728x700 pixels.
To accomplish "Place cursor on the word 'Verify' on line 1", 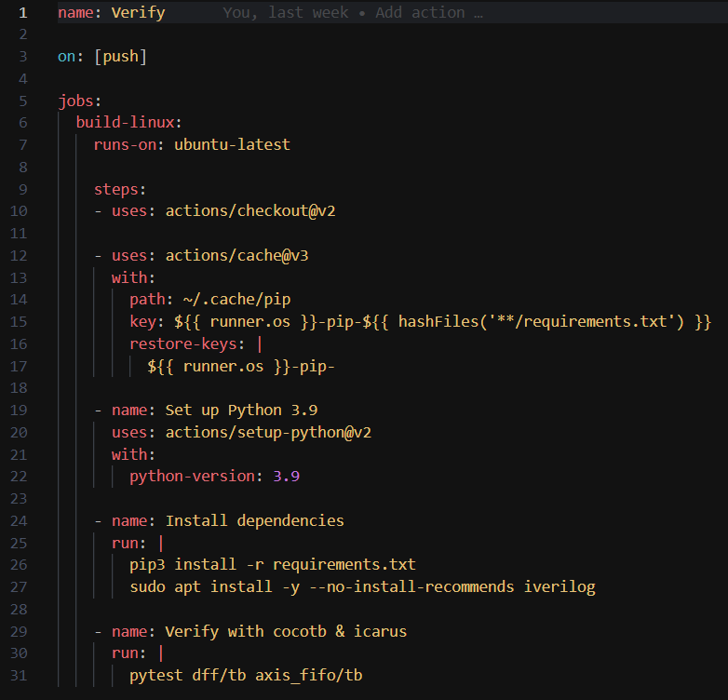I will 138,13.
